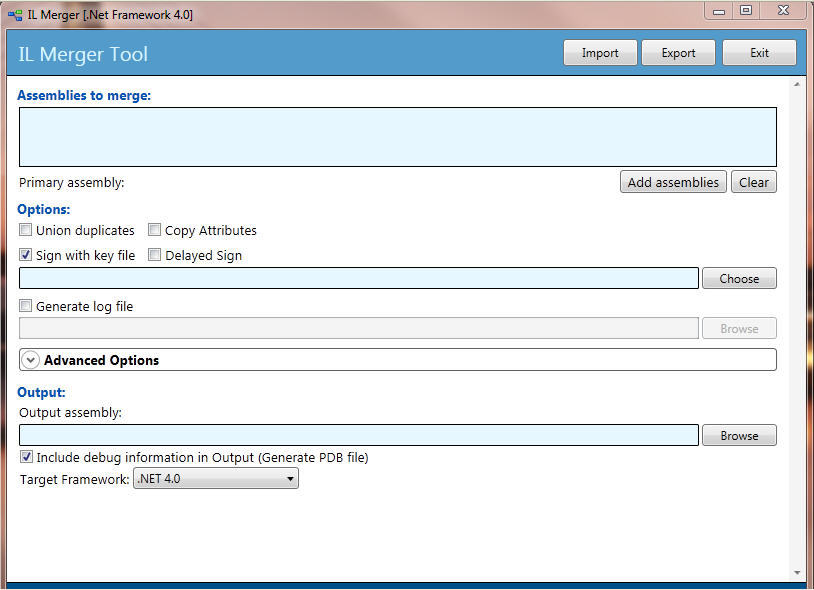Click the Advanced Options chevron arrow
The image size is (814, 590).
[31, 360]
